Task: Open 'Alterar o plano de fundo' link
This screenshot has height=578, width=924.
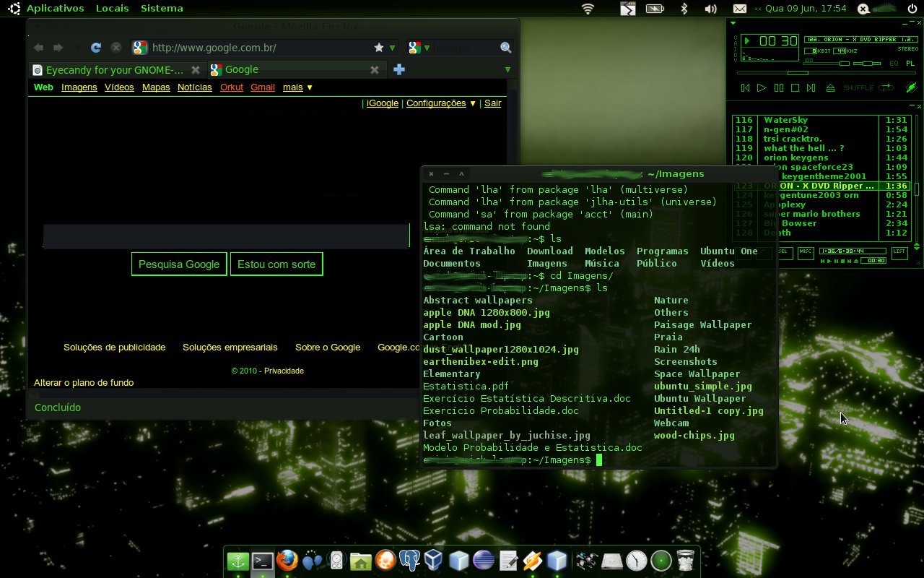Action: [x=84, y=382]
